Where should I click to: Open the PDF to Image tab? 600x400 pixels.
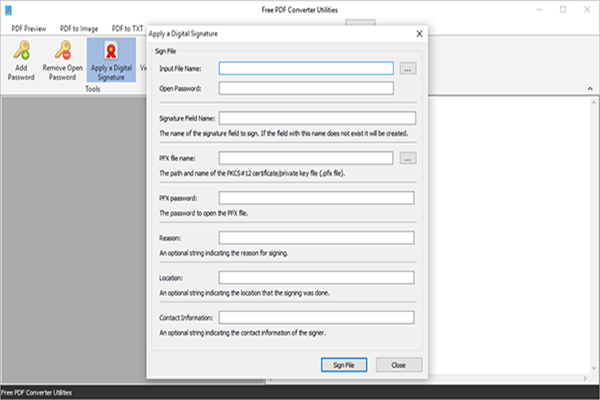[x=79, y=29]
